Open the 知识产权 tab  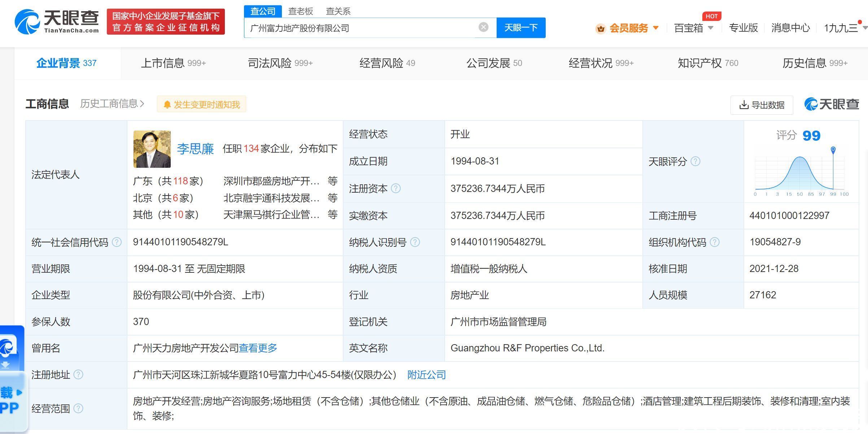click(708, 63)
